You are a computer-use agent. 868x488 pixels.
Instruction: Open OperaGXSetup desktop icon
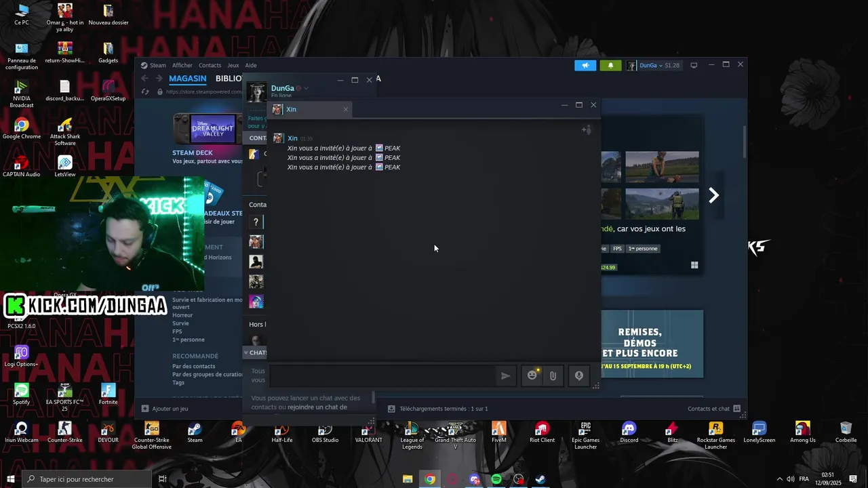click(108, 89)
